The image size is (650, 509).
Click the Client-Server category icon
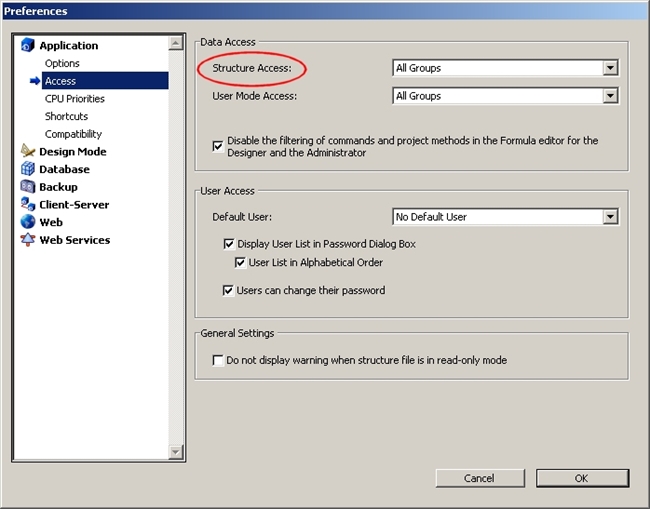click(28, 204)
